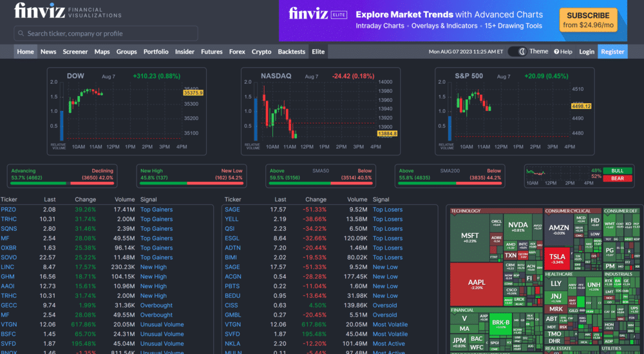
Task: Open the finviz Elite banner ad
Action: coord(453,21)
